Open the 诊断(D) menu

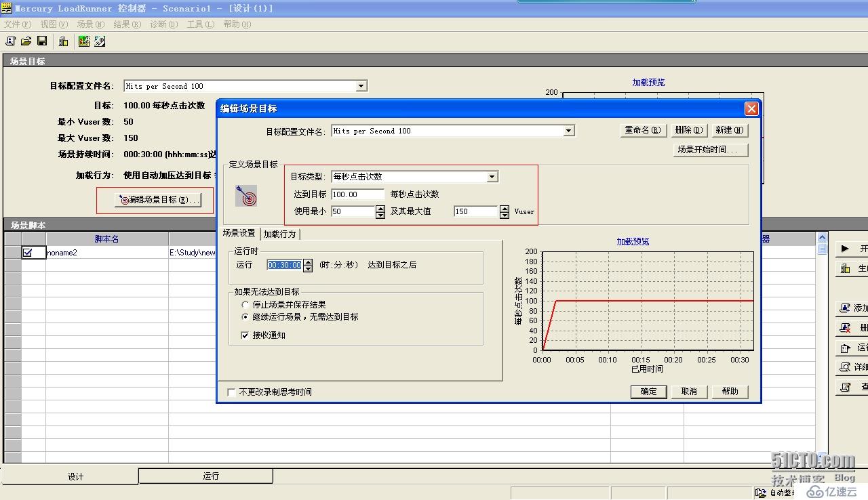pyautogui.click(x=163, y=24)
